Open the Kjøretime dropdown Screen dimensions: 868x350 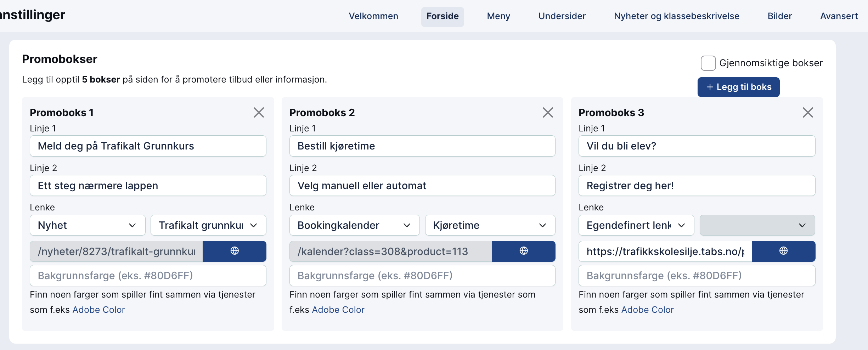tap(490, 225)
